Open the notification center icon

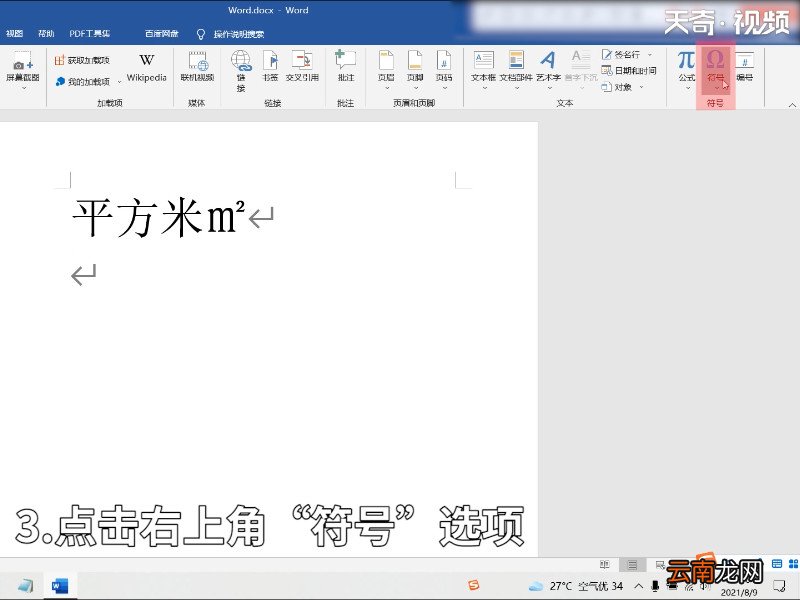pyautogui.click(x=779, y=586)
